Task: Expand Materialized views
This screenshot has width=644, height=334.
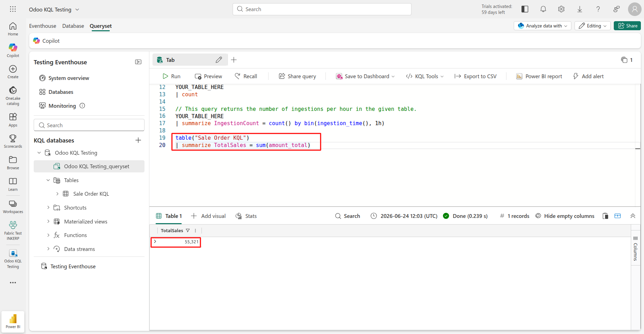Action: [48, 221]
